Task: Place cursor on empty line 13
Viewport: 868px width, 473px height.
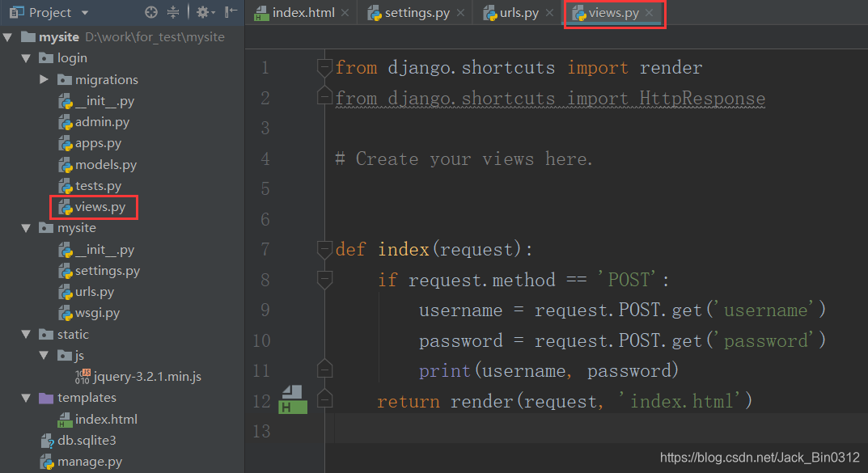Action: pyautogui.click(x=601, y=430)
